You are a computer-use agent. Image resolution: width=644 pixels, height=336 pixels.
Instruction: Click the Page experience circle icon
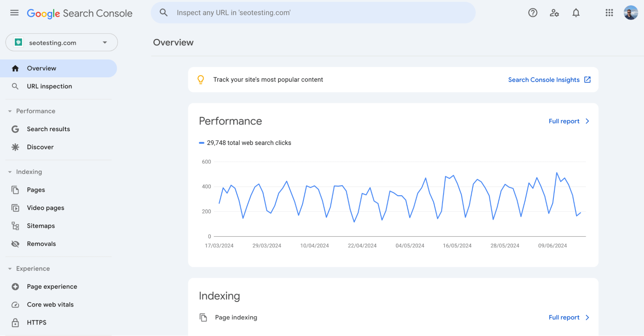(x=15, y=287)
